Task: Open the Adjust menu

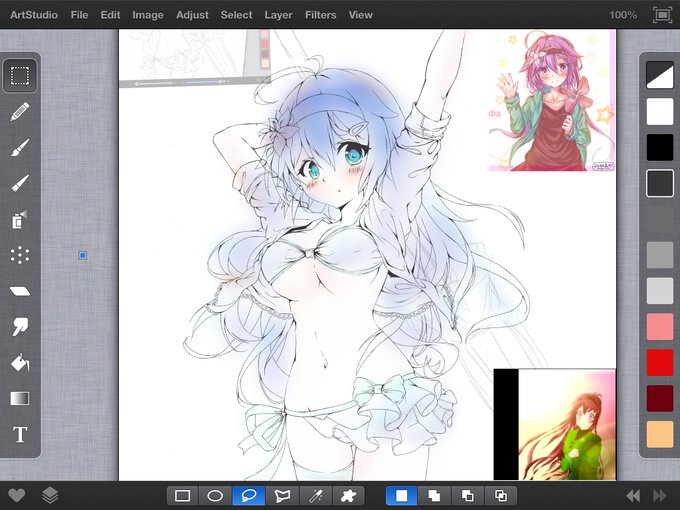Action: click(192, 15)
